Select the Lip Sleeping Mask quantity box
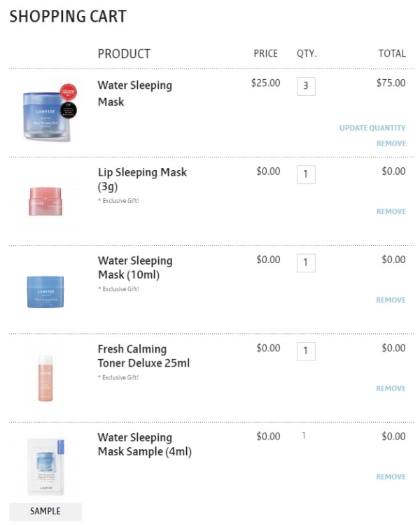This screenshot has width=420, height=527. (306, 175)
